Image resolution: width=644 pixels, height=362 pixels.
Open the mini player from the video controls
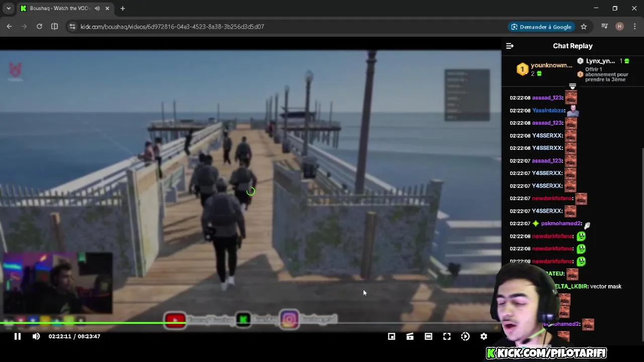tap(391, 336)
